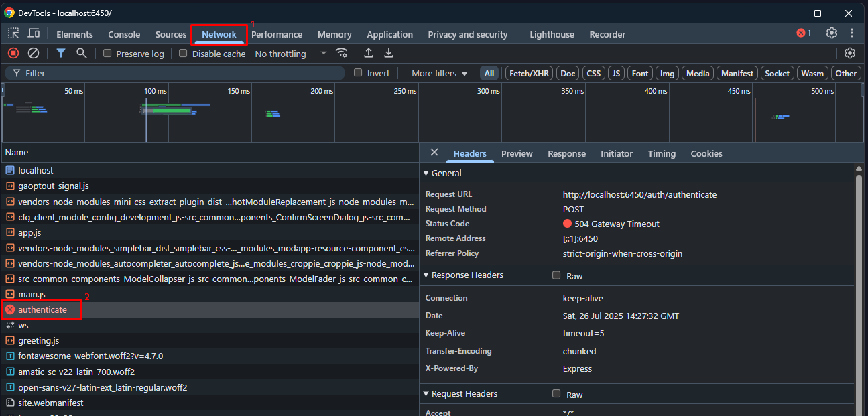Export HAR file download icon
The image size is (868, 416).
389,53
